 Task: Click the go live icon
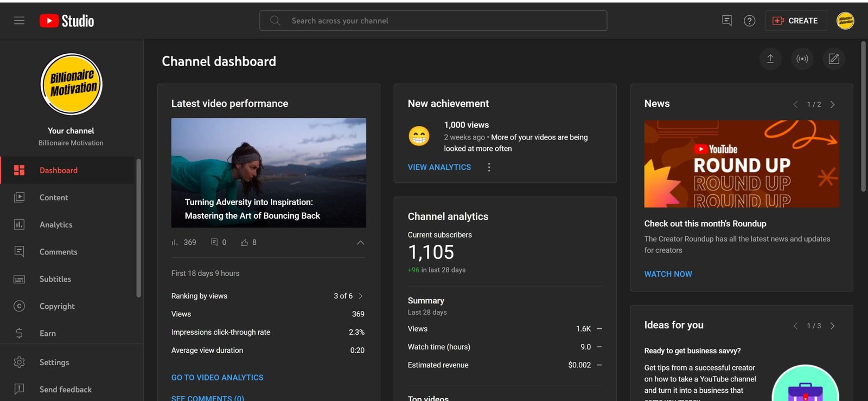click(802, 59)
